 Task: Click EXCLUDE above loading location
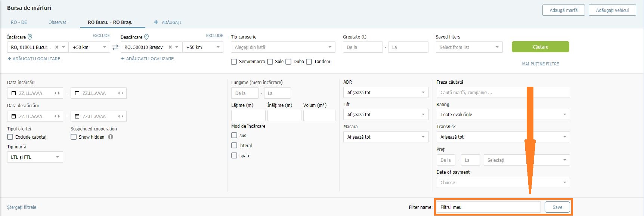point(101,36)
